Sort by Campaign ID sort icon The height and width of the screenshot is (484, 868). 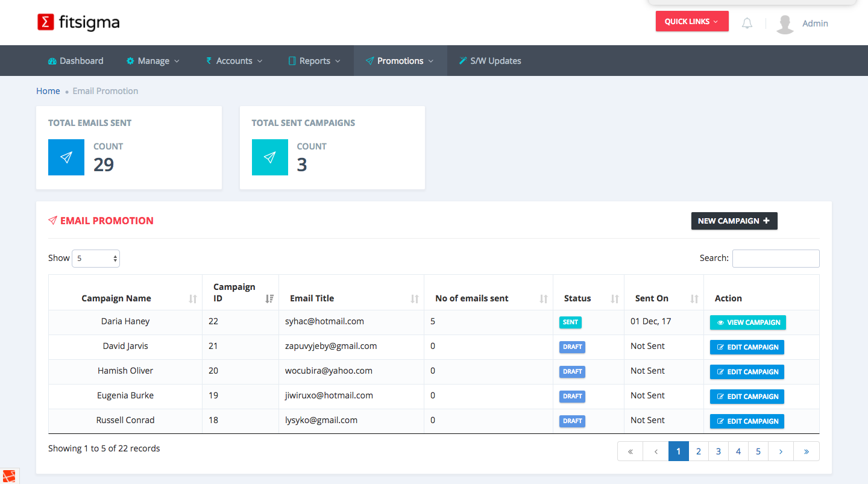click(269, 298)
